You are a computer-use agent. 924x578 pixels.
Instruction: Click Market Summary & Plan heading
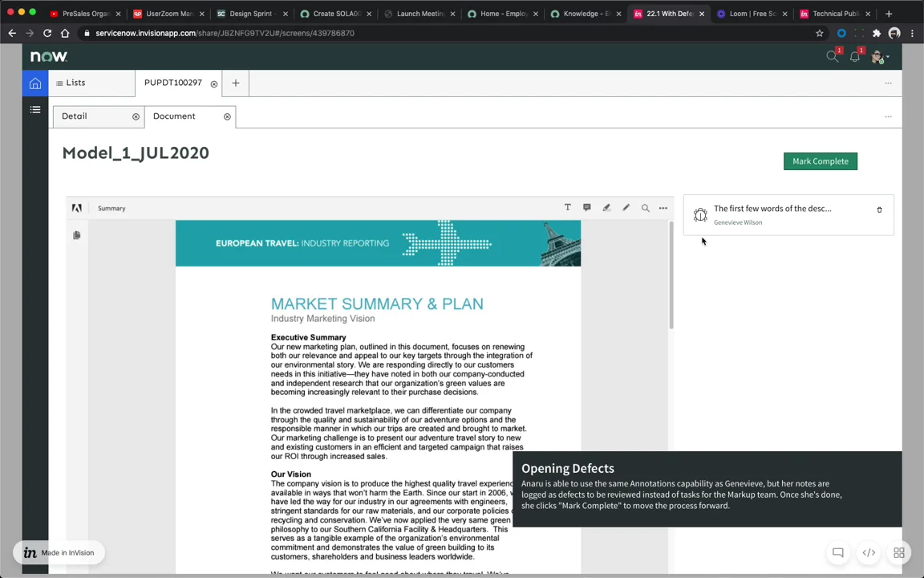pos(377,303)
